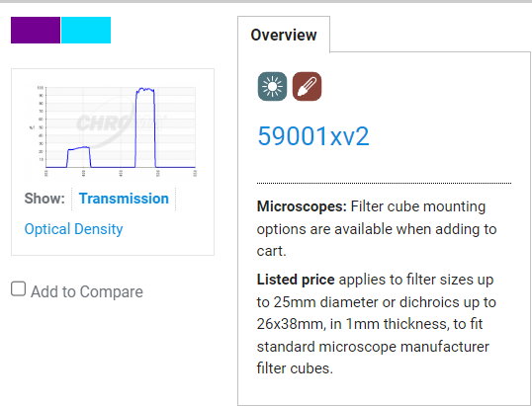The height and width of the screenshot is (406, 532).
Task: Click the brown LED bulb icon
Action: click(x=307, y=86)
